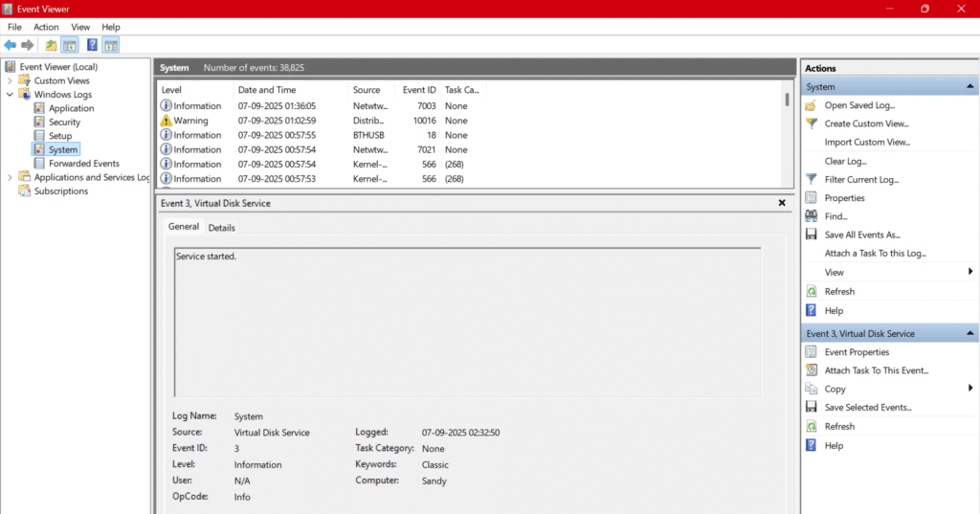The height and width of the screenshot is (514, 980).
Task: Sort by Date and Time column header
Action: (x=291, y=89)
